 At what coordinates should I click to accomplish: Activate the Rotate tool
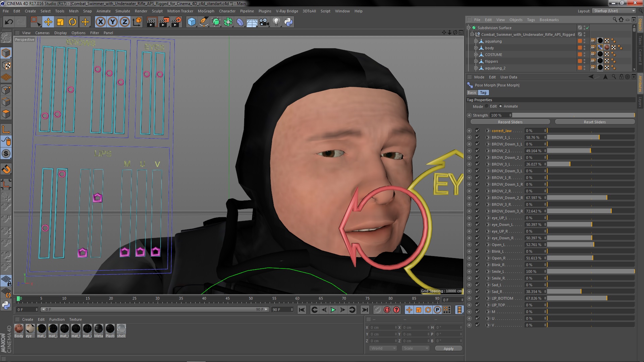pyautogui.click(x=72, y=22)
